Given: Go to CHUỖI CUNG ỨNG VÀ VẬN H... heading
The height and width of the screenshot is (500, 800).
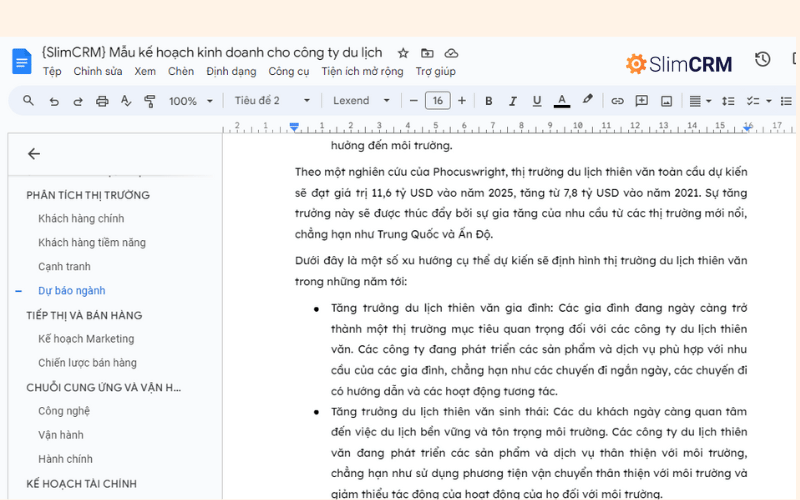Looking at the screenshot, I should 104,387.
